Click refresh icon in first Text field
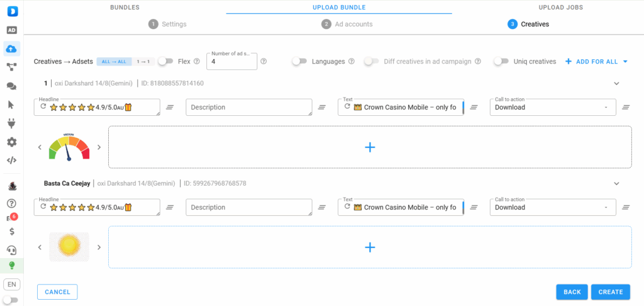644x306 pixels. [x=347, y=106]
